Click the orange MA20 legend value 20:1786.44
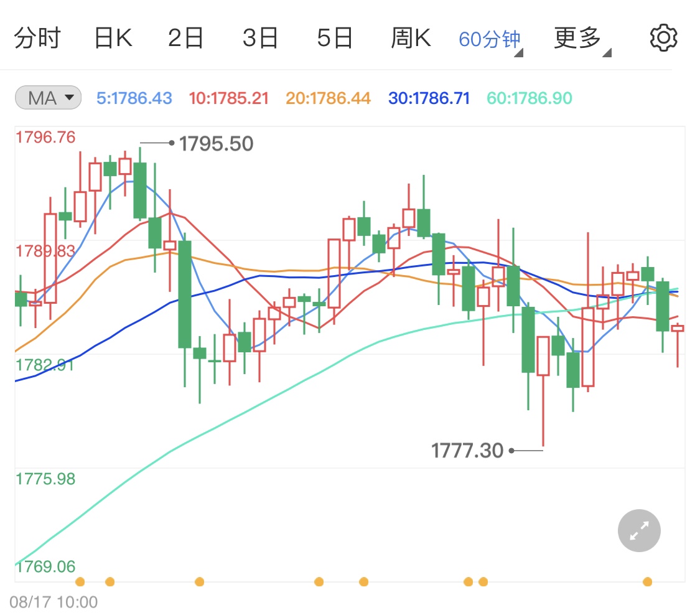This screenshot has width=700, height=615. tap(328, 97)
